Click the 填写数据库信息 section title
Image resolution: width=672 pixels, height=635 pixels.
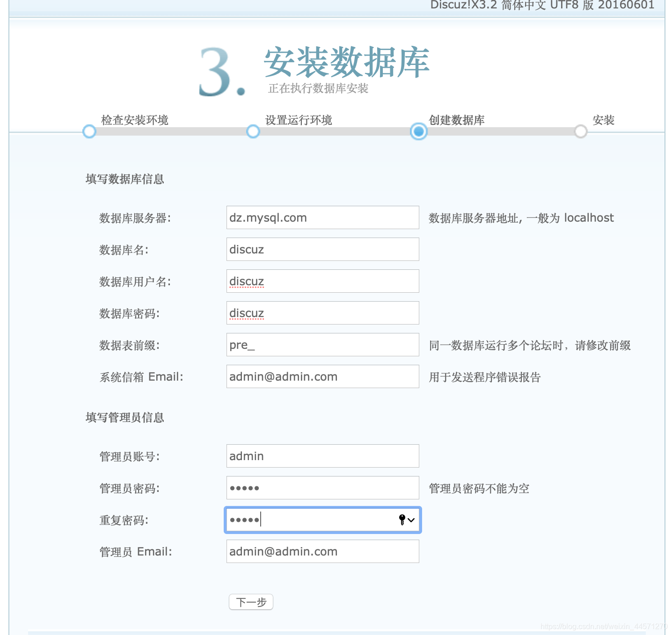[x=125, y=179]
